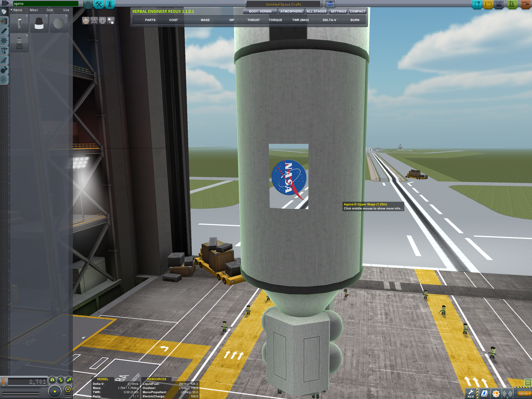Image resolution: width=532 pixels, height=399 pixels.
Task: Expand plus on black-white cone part
Action: point(47,16)
